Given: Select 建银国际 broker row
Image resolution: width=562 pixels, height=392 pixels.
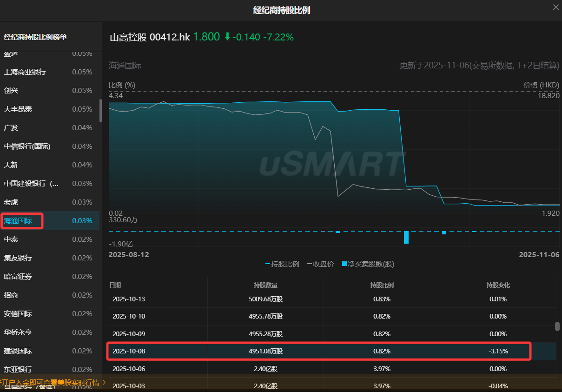Looking at the screenshot, I should click(50, 351).
